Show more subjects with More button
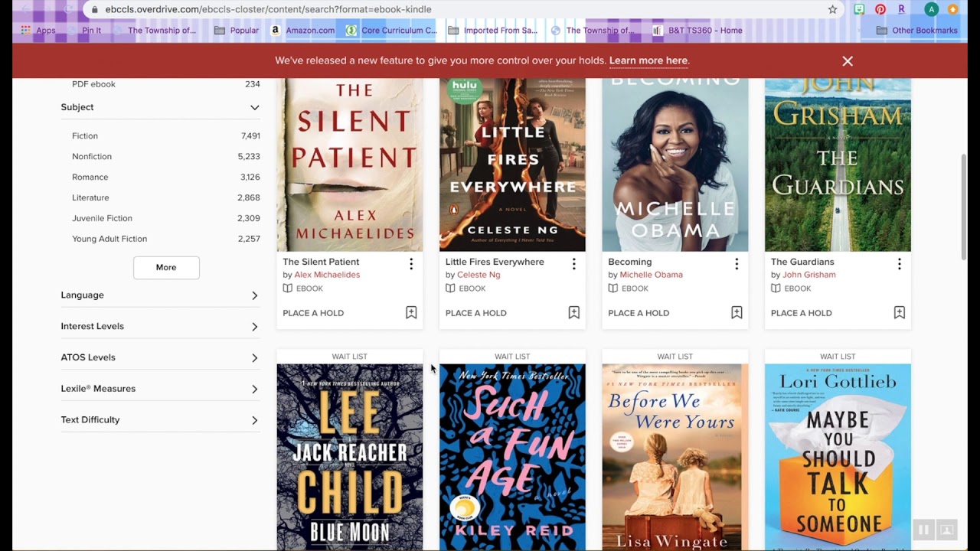This screenshot has width=980, height=551. pos(166,267)
